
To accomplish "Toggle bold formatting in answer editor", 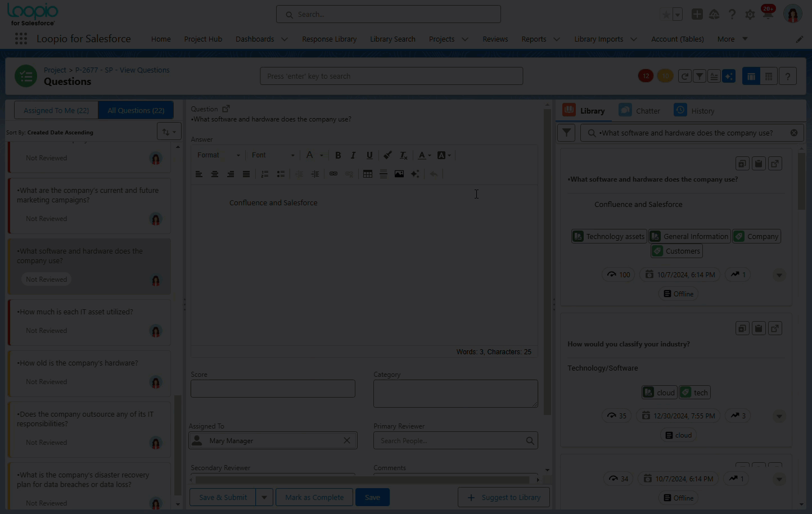I will click(x=338, y=155).
